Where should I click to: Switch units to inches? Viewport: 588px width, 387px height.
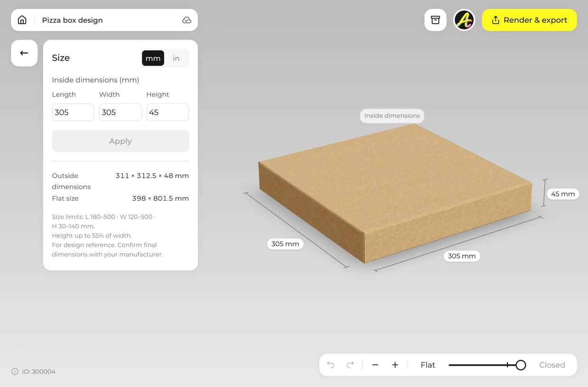click(176, 58)
